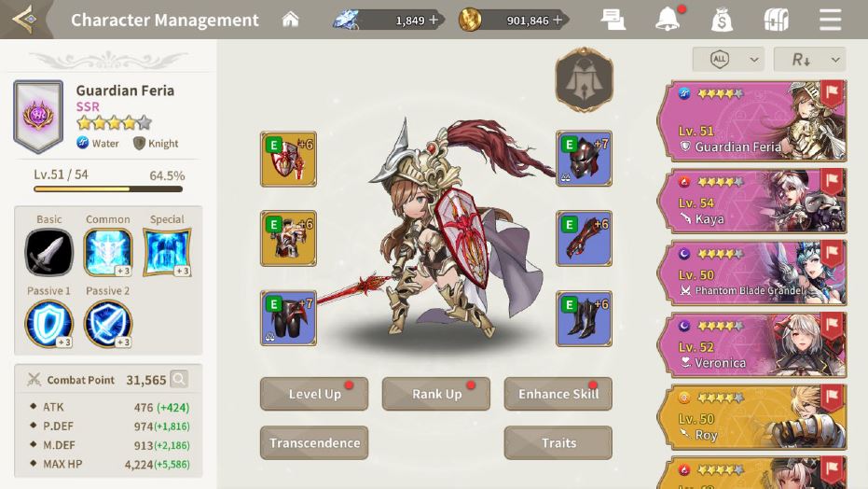868x489 pixels.
Task: Select Kaya from the character list
Action: coord(753,201)
